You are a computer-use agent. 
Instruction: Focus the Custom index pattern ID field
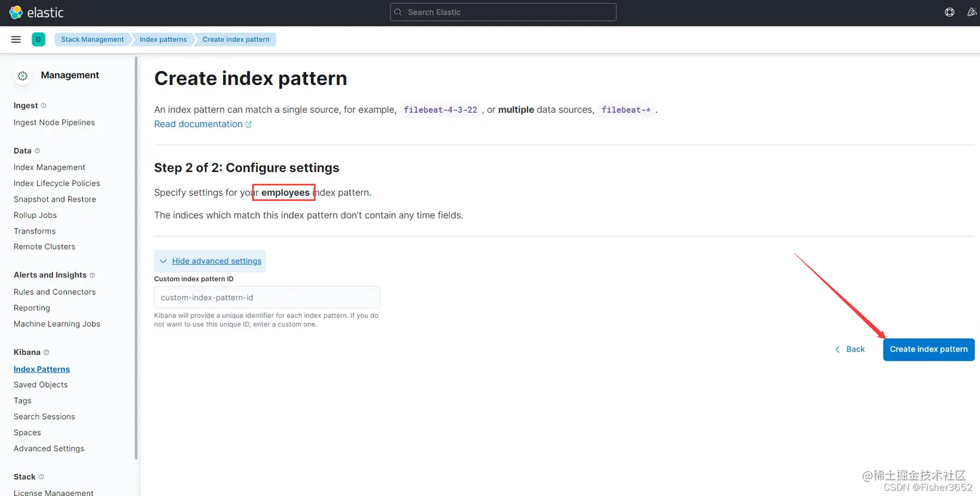(x=267, y=298)
